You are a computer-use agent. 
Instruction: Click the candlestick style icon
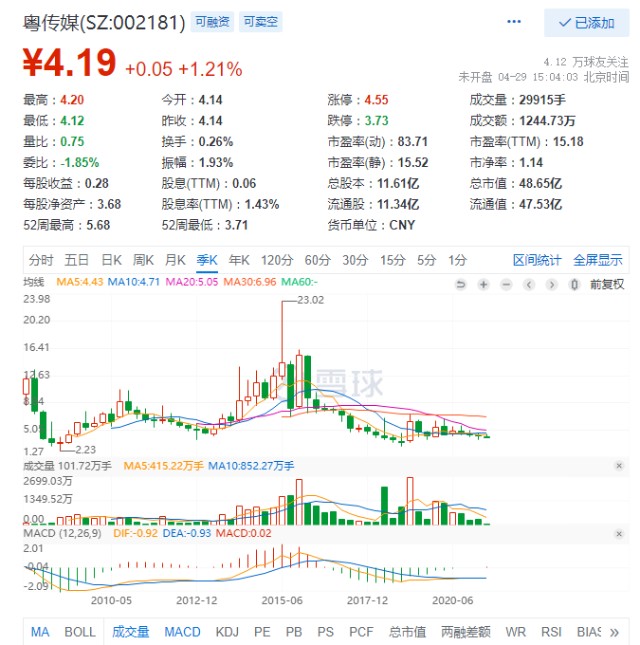click(x=575, y=284)
